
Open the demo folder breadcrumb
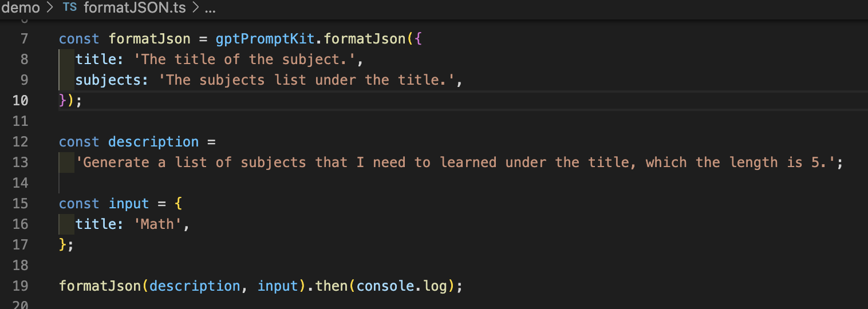[21, 8]
